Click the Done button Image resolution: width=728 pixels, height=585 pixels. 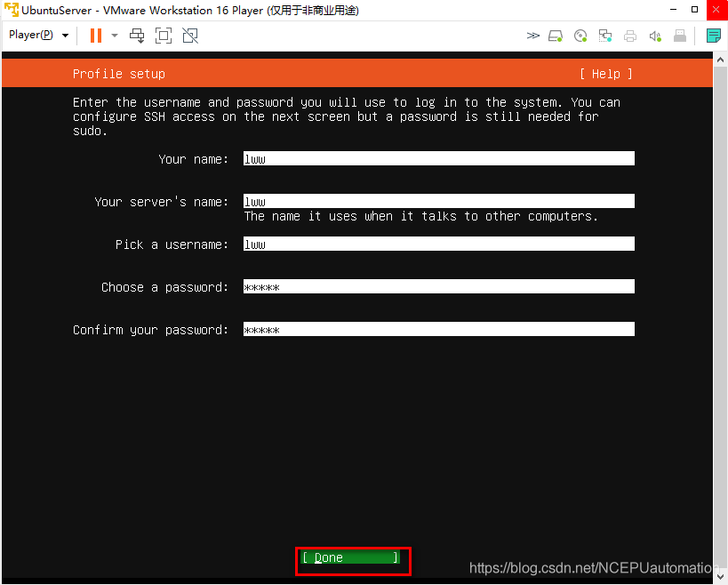click(350, 557)
